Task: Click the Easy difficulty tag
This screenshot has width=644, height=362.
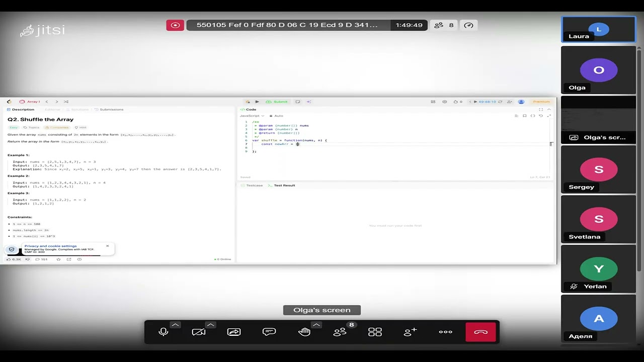Action: 14,127
